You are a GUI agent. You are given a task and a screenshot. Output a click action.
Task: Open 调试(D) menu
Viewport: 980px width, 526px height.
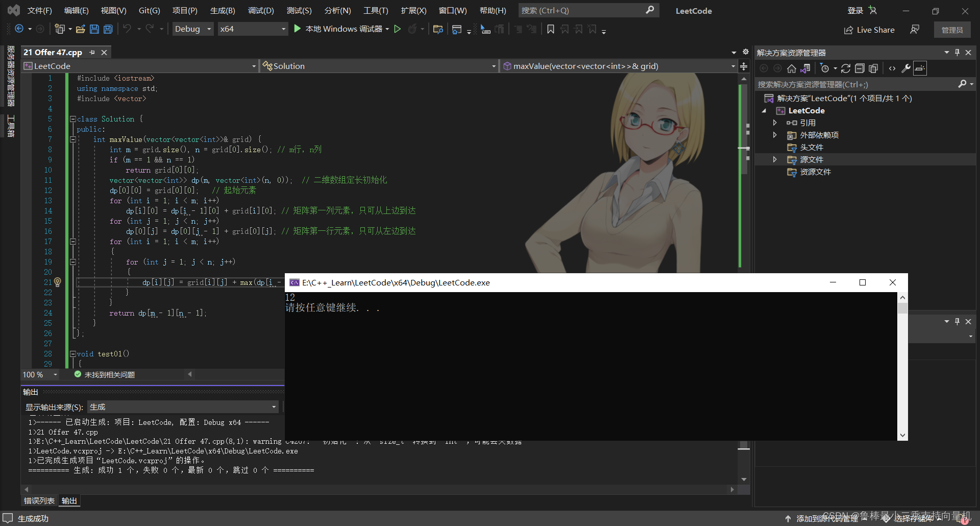[x=261, y=10]
